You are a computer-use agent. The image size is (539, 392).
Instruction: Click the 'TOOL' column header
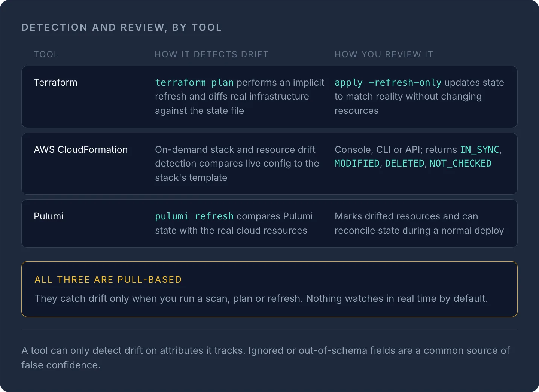click(46, 54)
